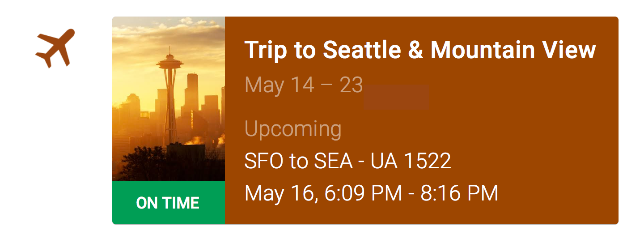Click the blurred box after the date range
Viewport: 644px width, 243px height.
click(x=396, y=97)
